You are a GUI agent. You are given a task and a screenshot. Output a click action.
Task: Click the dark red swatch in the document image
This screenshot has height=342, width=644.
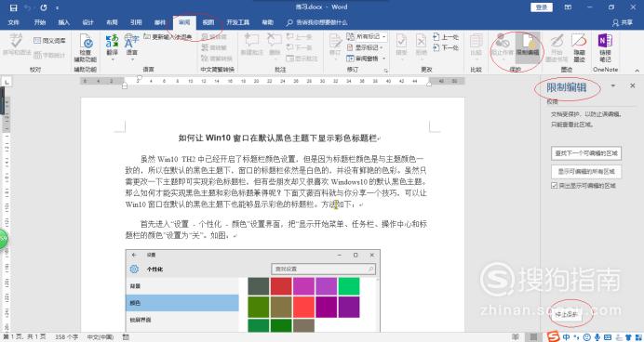coord(281,286)
